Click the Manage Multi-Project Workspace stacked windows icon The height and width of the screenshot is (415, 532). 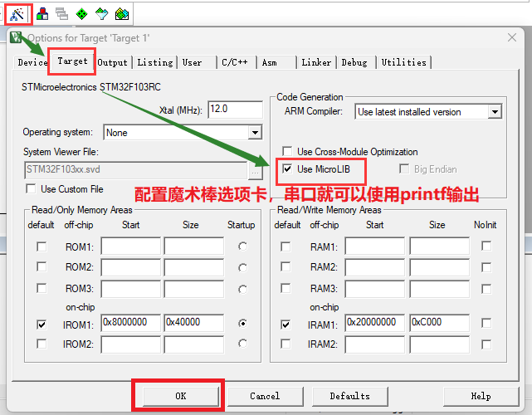pos(61,14)
